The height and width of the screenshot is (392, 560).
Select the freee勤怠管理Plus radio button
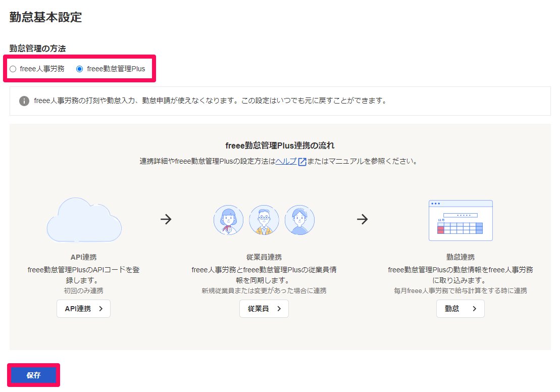click(x=80, y=69)
